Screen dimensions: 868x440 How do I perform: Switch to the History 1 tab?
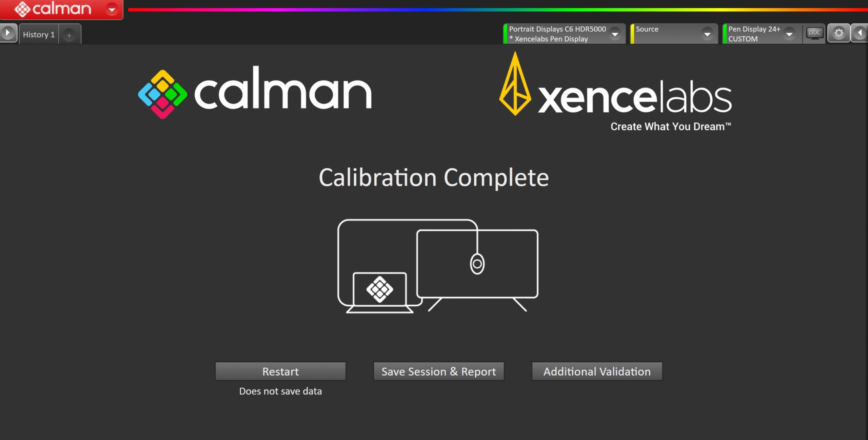pyautogui.click(x=39, y=35)
